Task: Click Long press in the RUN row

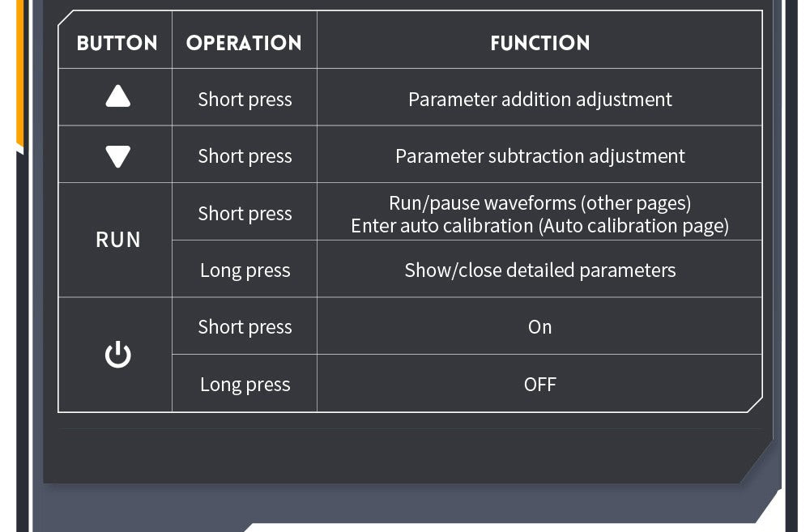Action: 245,270
